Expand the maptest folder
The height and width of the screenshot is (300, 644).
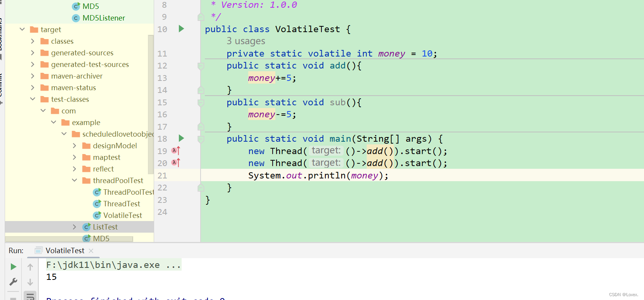pos(74,157)
